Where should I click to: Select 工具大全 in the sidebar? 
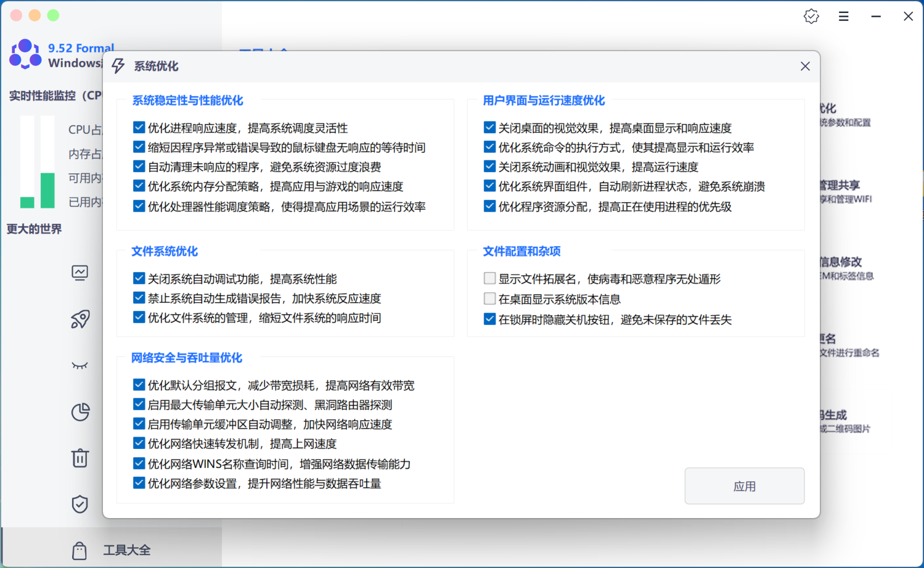click(x=126, y=550)
